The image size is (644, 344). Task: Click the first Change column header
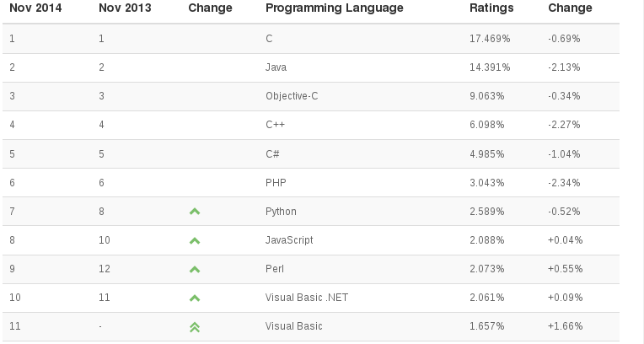pos(210,8)
